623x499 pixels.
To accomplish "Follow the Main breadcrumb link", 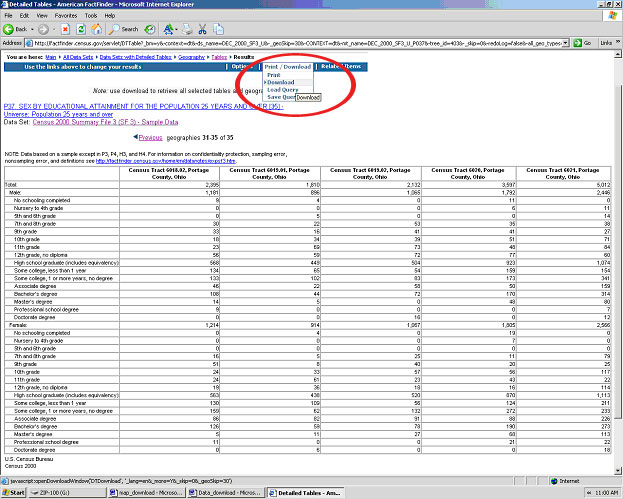I will coord(51,57).
